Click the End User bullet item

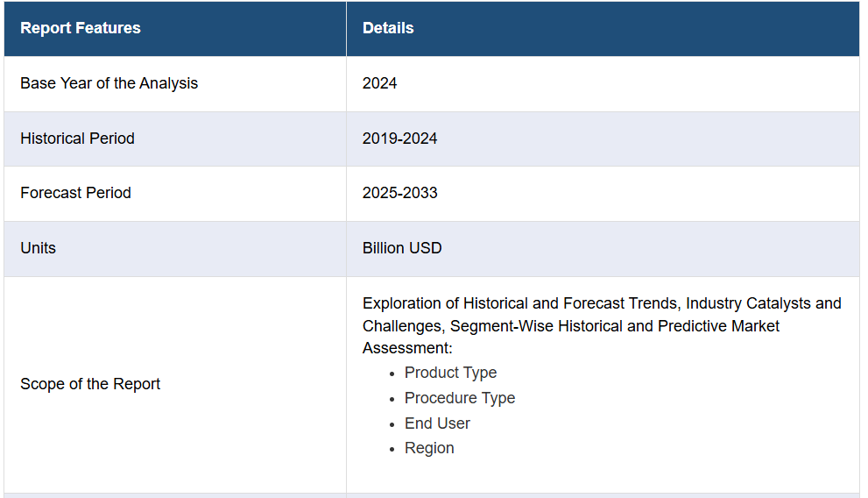click(437, 423)
